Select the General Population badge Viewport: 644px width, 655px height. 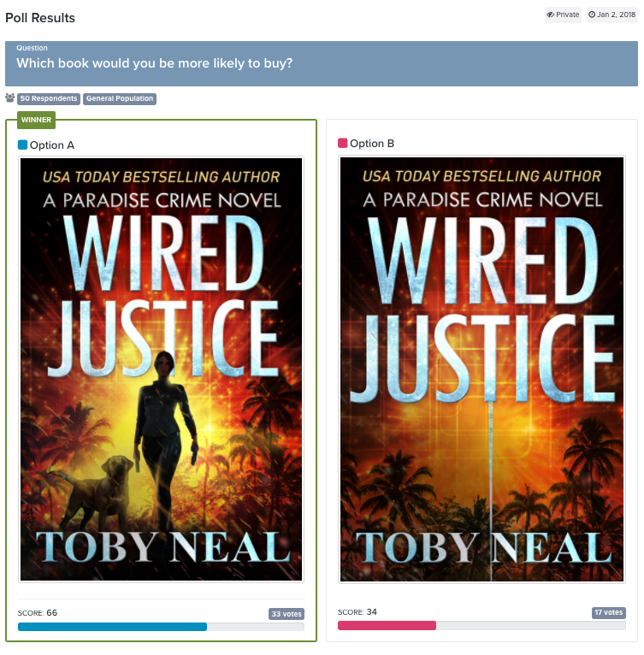pyautogui.click(x=120, y=98)
